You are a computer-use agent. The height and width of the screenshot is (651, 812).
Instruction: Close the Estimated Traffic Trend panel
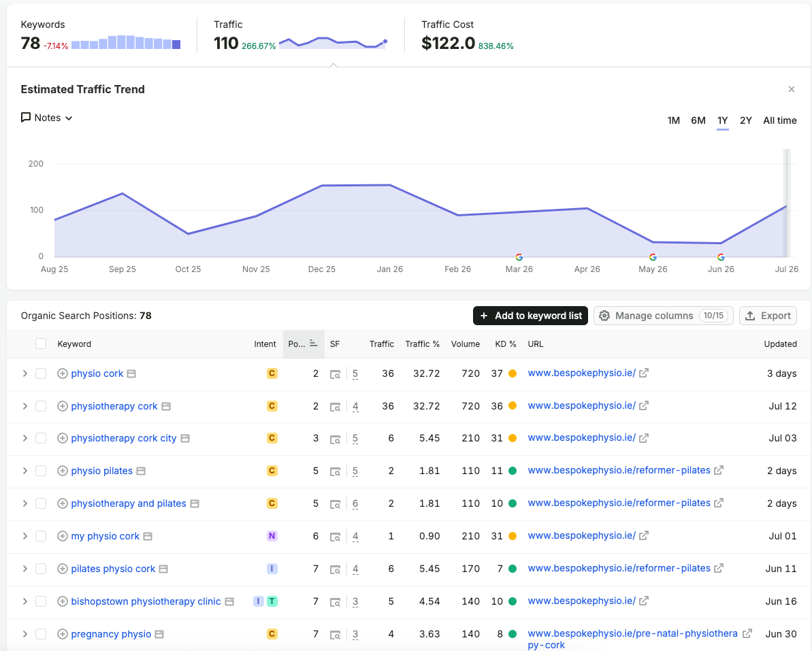pyautogui.click(x=792, y=89)
